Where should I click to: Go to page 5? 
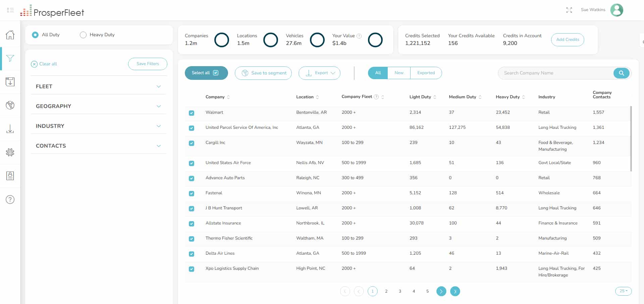(x=428, y=291)
